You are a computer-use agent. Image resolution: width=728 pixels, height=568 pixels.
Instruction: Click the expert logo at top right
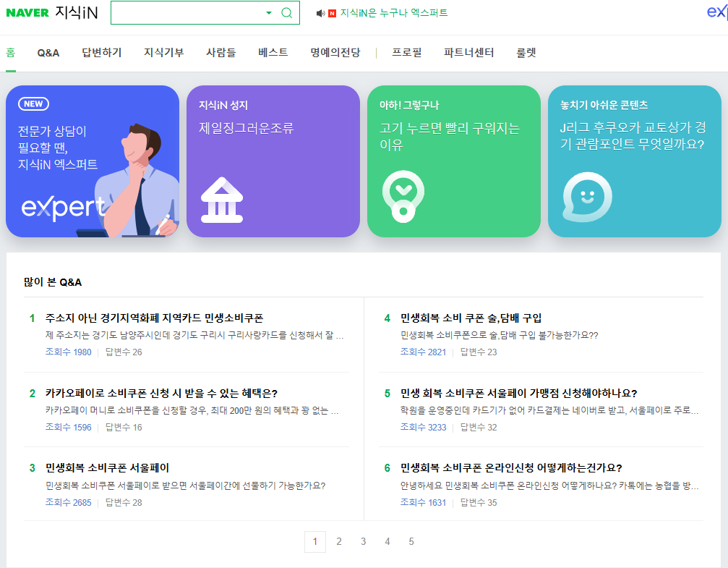coord(717,12)
